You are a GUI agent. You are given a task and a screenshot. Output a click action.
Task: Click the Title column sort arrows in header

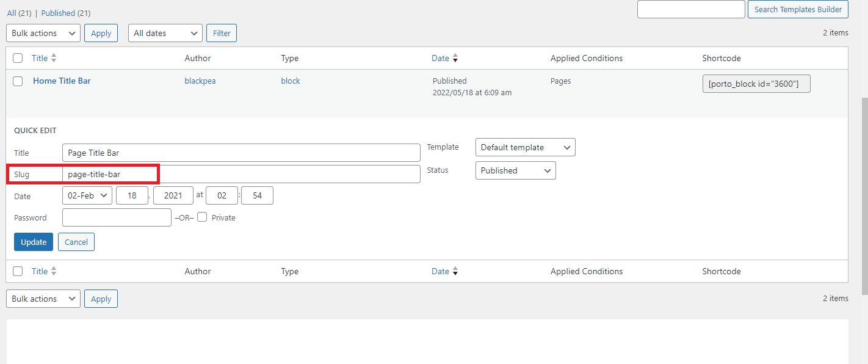(54, 58)
